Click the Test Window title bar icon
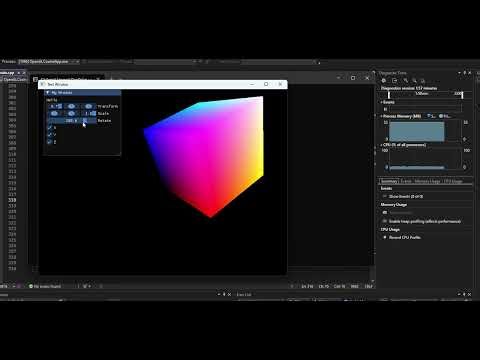Viewport: 480px width, 360px height. point(43,84)
